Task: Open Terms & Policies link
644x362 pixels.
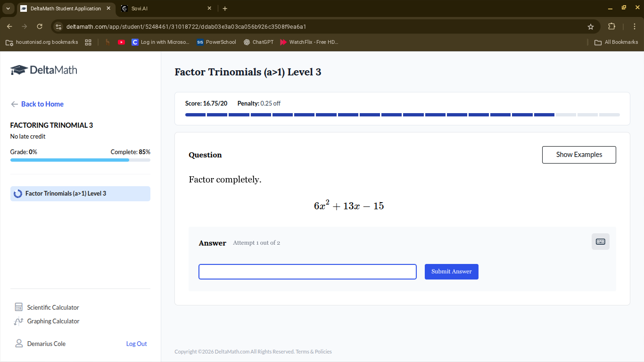Action: 314,352
